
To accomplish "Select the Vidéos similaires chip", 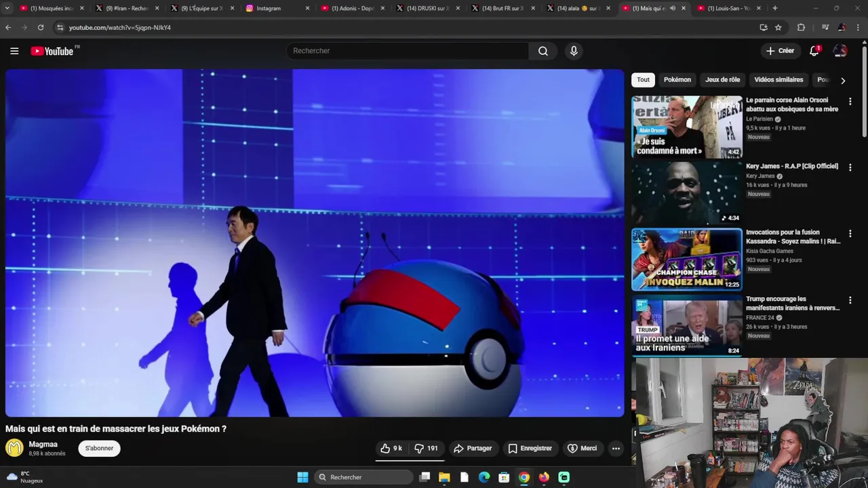I will (778, 79).
